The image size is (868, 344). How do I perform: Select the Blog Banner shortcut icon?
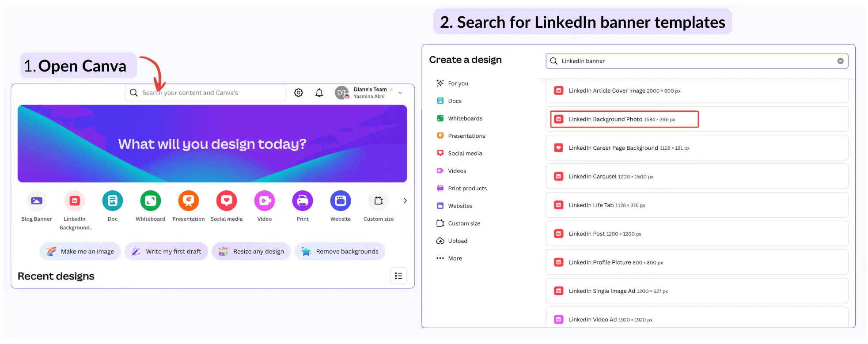pyautogui.click(x=37, y=201)
